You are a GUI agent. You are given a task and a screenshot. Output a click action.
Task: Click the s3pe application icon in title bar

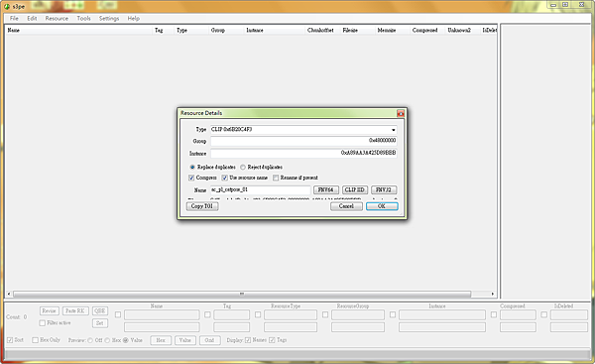click(x=7, y=7)
